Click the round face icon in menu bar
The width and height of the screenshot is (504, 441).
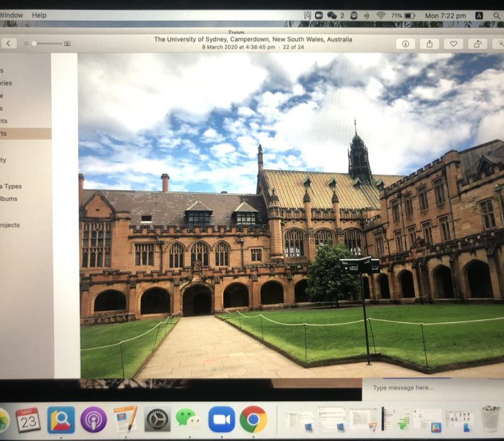(x=354, y=15)
